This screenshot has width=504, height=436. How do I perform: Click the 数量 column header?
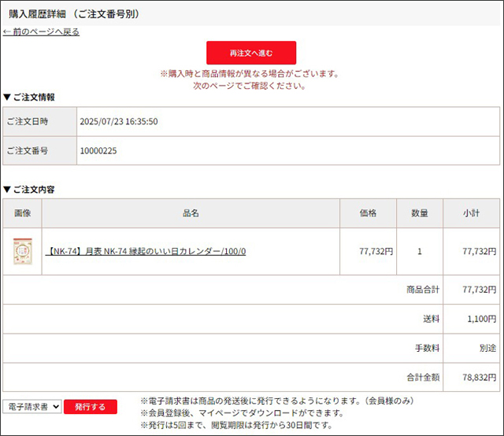point(420,213)
